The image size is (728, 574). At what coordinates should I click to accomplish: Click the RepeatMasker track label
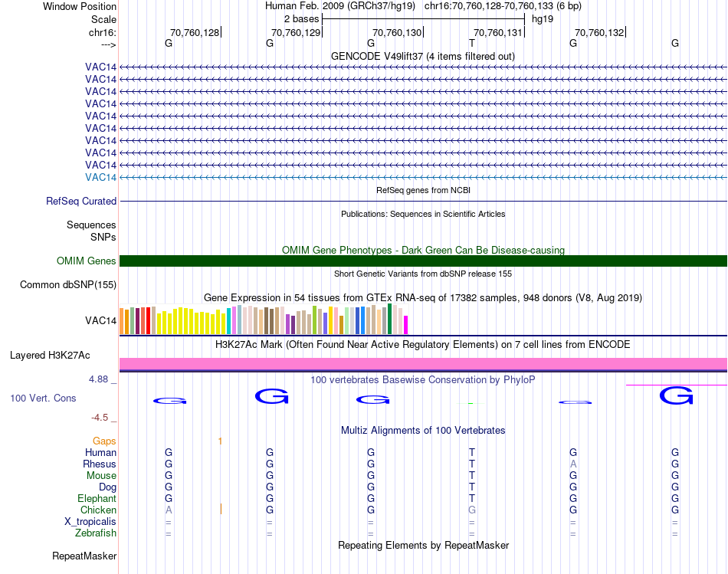(x=84, y=556)
